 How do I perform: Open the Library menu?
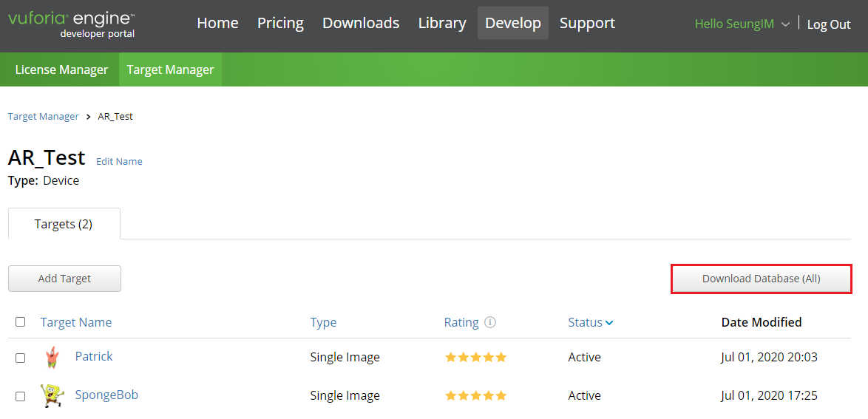pyautogui.click(x=442, y=23)
